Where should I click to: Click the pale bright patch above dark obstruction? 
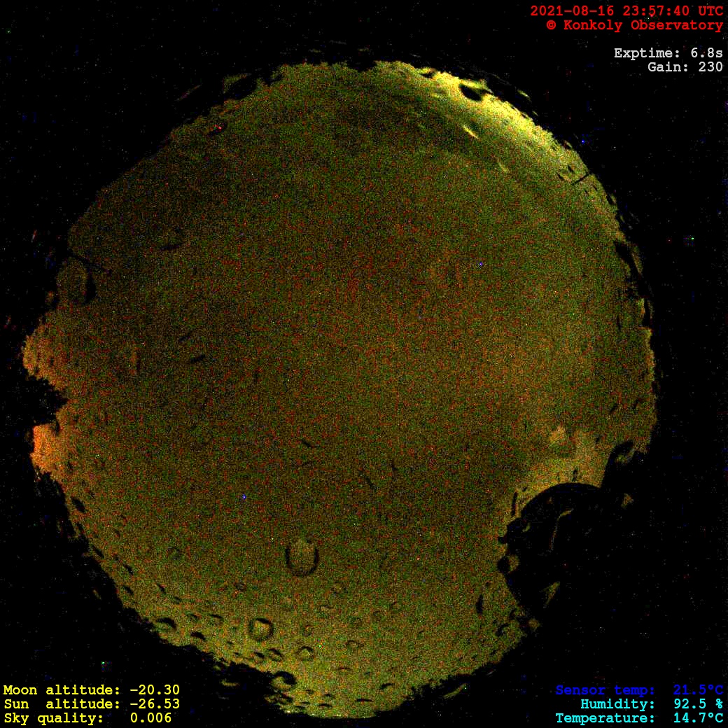click(x=560, y=441)
